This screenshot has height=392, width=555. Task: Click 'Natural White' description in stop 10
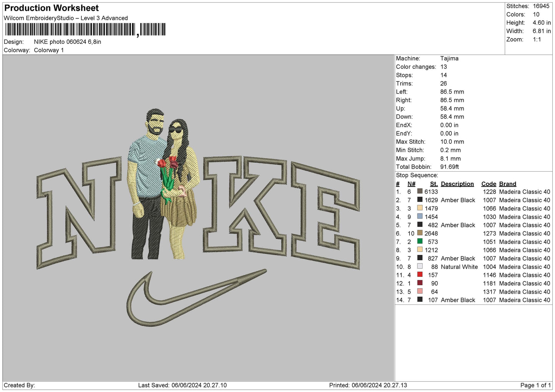coord(459,267)
